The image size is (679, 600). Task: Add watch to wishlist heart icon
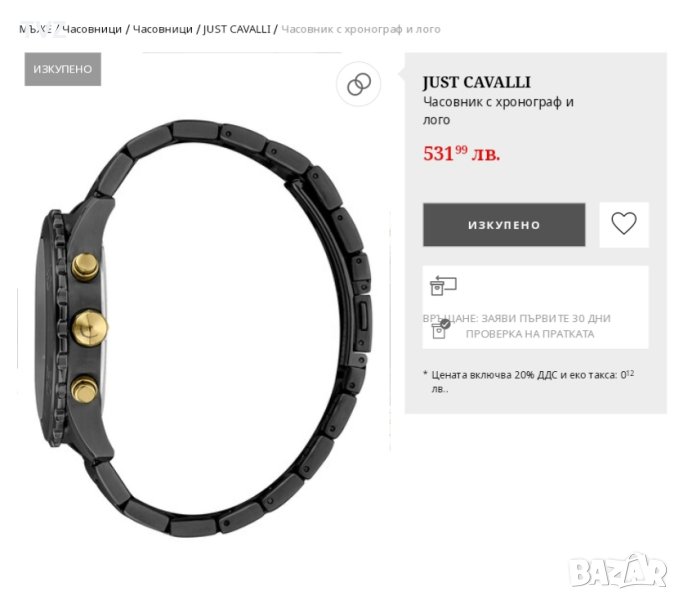[624, 224]
